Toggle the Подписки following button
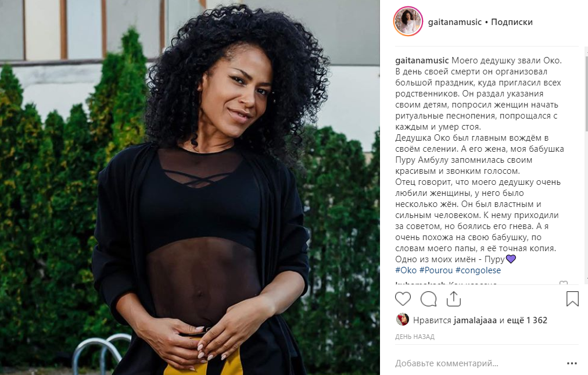Viewport: 588px width, 375px height. click(x=511, y=22)
